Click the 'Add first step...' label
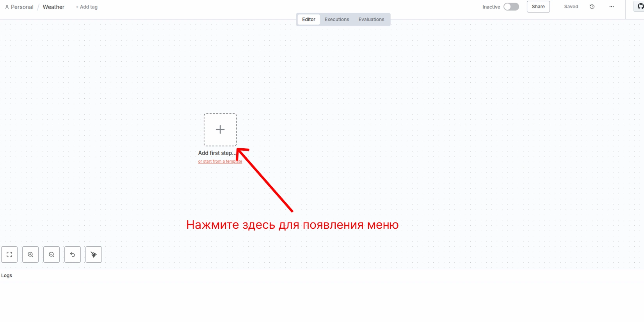This screenshot has height=322, width=644. [x=217, y=153]
